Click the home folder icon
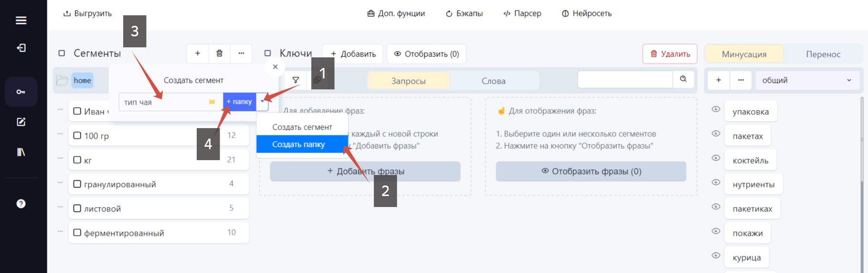Image resolution: width=868 pixels, height=273 pixels. (x=62, y=80)
